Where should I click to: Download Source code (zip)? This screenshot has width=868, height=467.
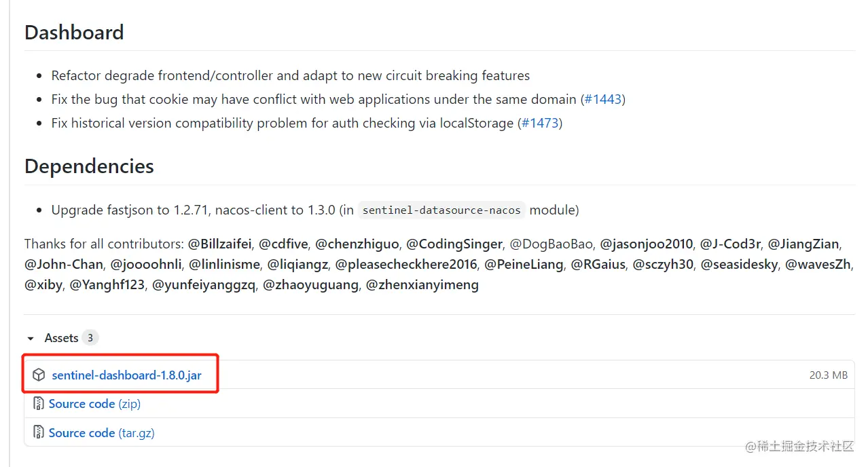(94, 404)
